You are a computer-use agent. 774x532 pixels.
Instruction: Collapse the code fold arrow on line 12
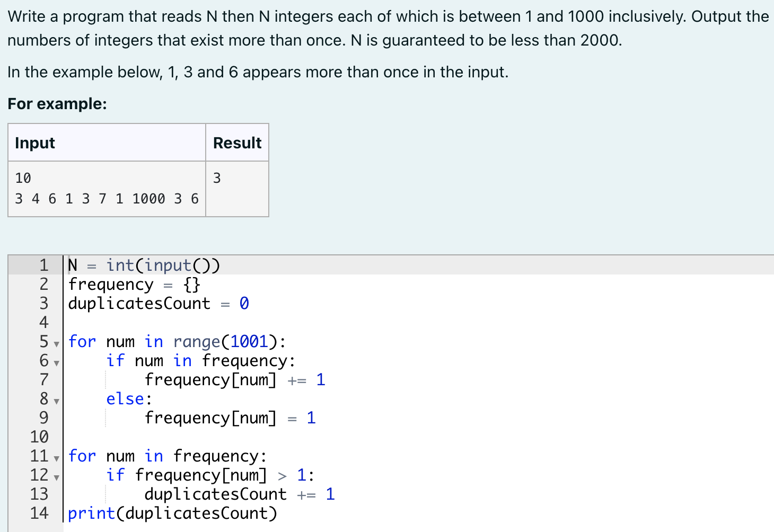click(57, 478)
